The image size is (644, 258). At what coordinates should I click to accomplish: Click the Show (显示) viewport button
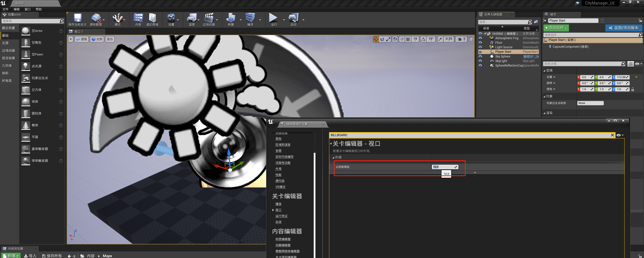[x=110, y=39]
